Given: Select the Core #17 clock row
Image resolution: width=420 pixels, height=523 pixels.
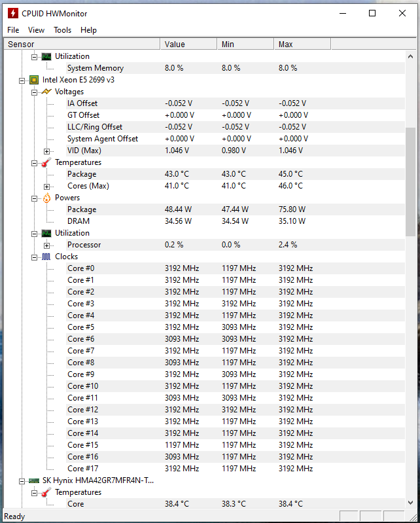Looking at the screenshot, I should [236, 469].
